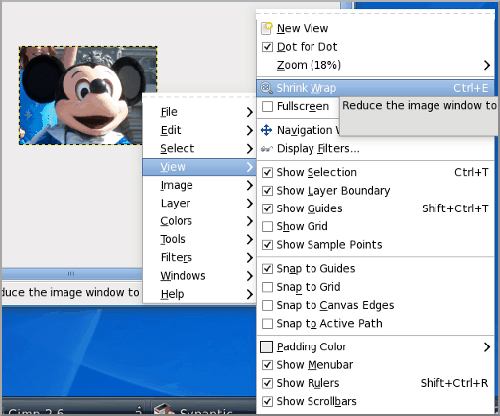Screen dimensions: 500x416
Task: Click the Padding Color menu label
Action: (311, 347)
